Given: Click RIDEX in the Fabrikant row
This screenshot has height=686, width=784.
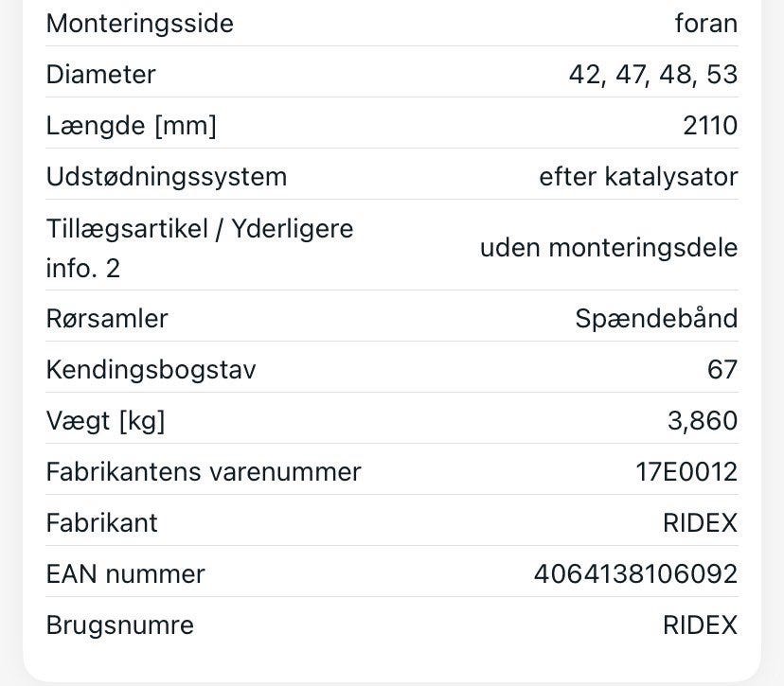Looking at the screenshot, I should click(x=700, y=522).
